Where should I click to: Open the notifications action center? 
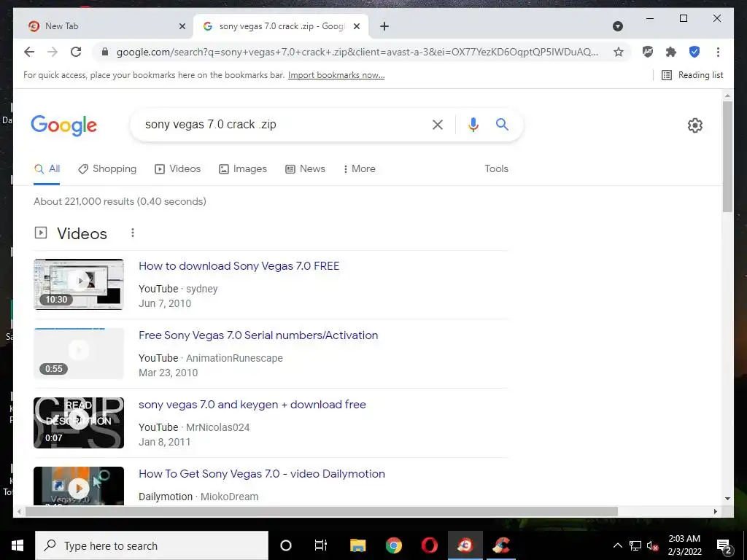click(724, 545)
